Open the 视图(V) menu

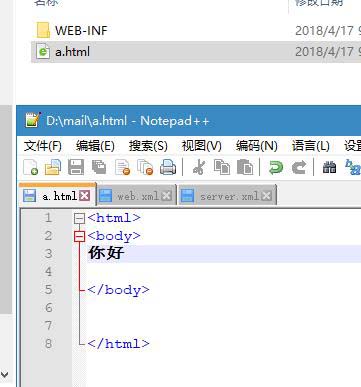pyautogui.click(x=202, y=146)
